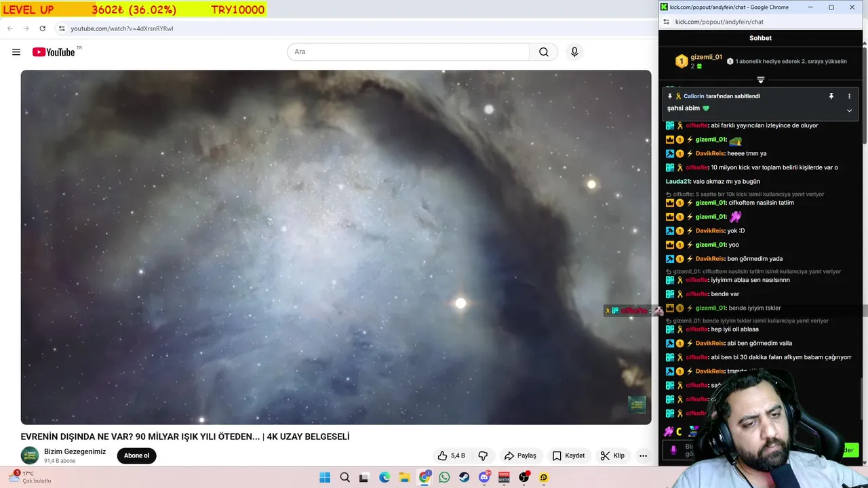Start voice search with the microphone icon
The image size is (868, 488).
click(x=574, y=52)
